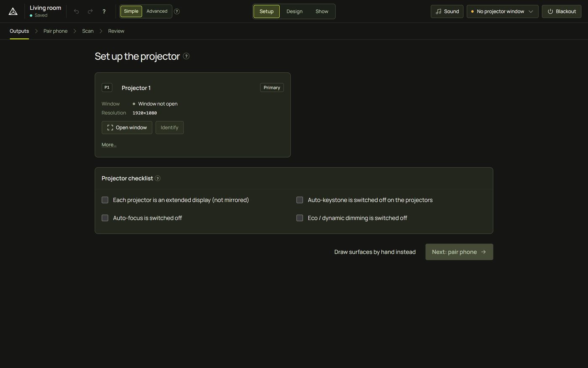Click the P1 projector badge
This screenshot has height=368, width=588.
(x=107, y=87)
